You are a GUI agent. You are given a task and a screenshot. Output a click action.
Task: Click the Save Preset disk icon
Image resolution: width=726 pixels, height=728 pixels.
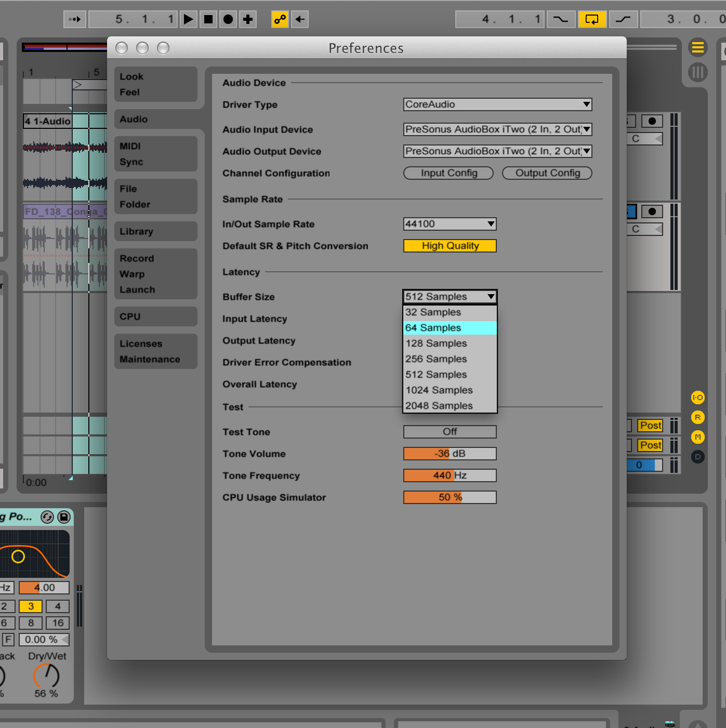[64, 517]
